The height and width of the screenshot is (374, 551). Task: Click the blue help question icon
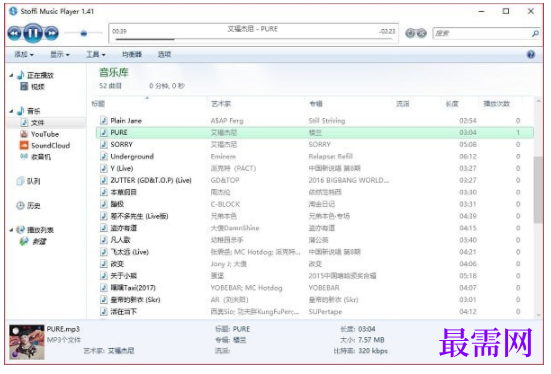(x=531, y=54)
